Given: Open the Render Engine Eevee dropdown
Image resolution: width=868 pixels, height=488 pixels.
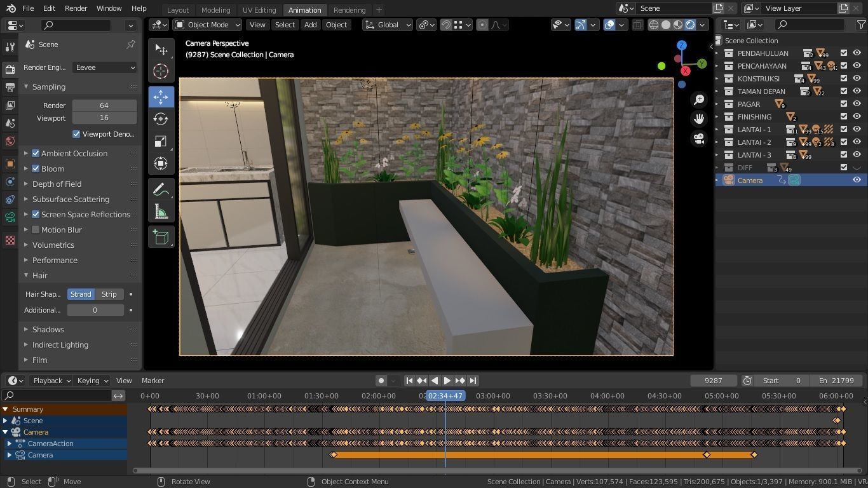Looking at the screenshot, I should click(104, 67).
